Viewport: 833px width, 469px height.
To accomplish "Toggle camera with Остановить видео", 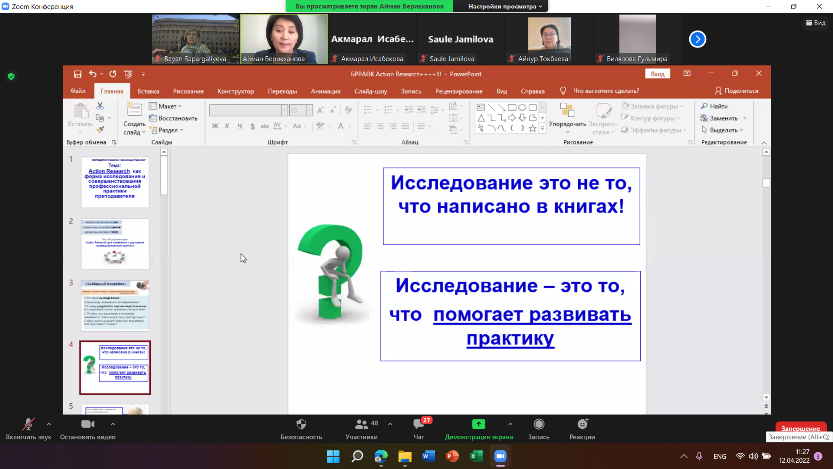I will (84, 425).
